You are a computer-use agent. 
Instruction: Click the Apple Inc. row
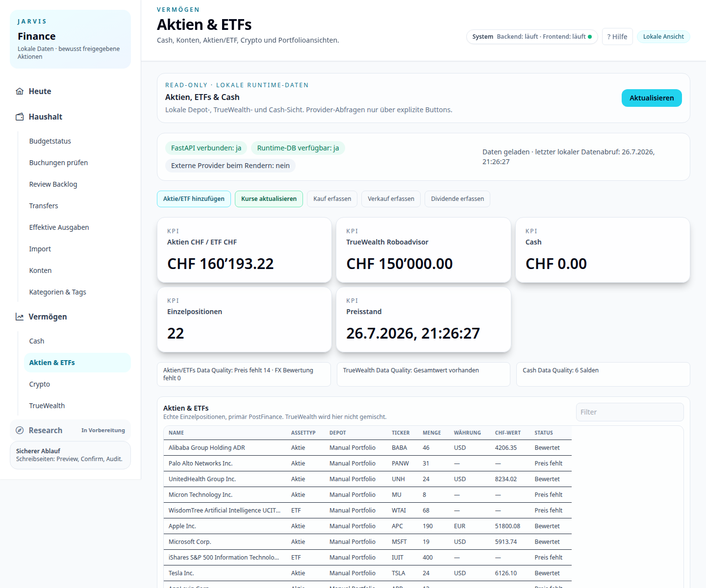(x=368, y=526)
